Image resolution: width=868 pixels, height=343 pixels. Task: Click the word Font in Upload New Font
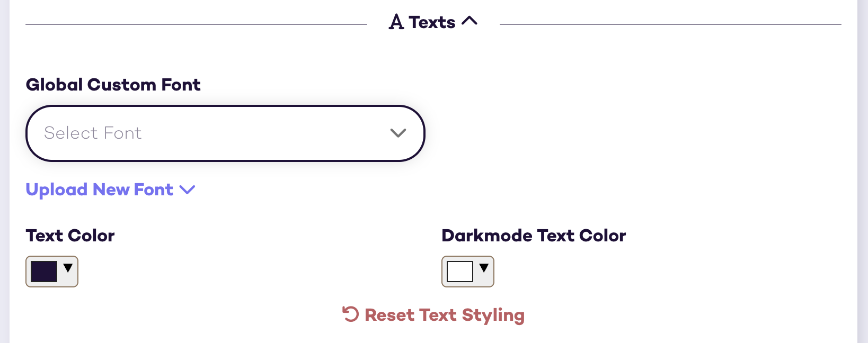[x=154, y=189]
